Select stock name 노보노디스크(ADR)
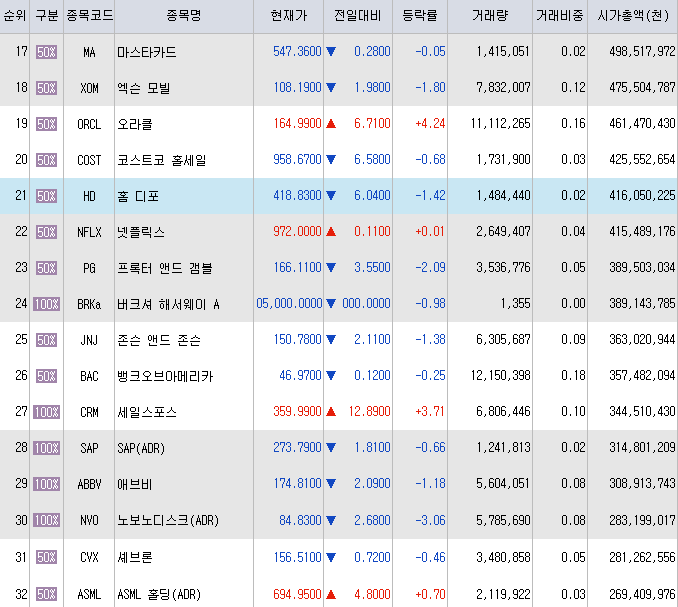This screenshot has width=678, height=607. pos(168,520)
